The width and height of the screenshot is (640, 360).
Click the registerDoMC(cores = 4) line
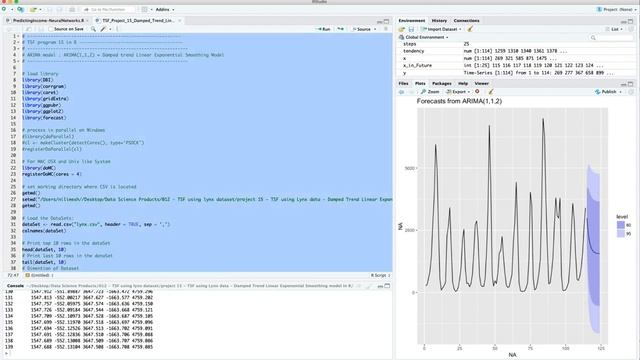point(52,174)
